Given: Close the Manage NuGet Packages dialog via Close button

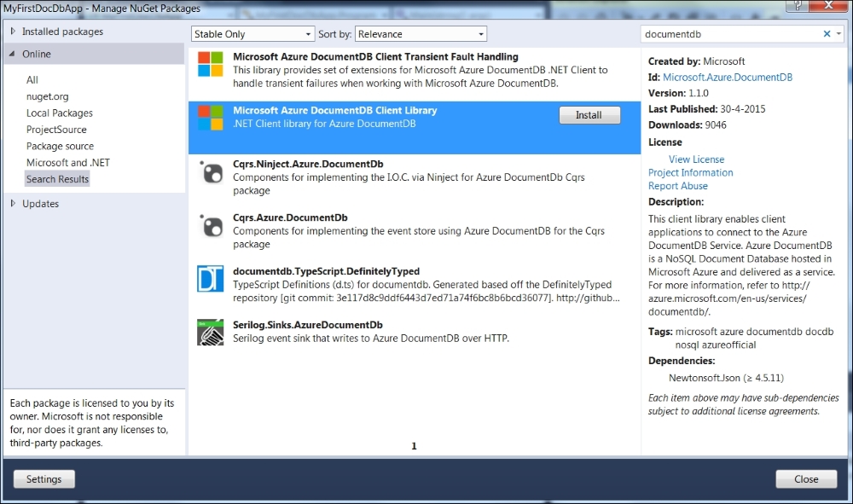Looking at the screenshot, I should coord(806,479).
